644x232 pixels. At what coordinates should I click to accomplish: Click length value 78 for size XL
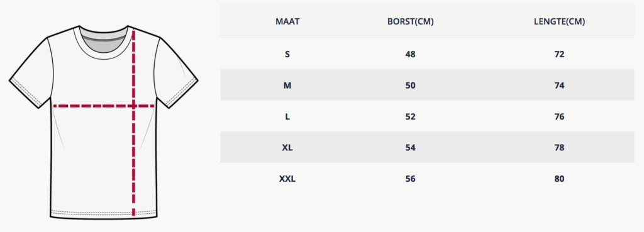pos(559,147)
